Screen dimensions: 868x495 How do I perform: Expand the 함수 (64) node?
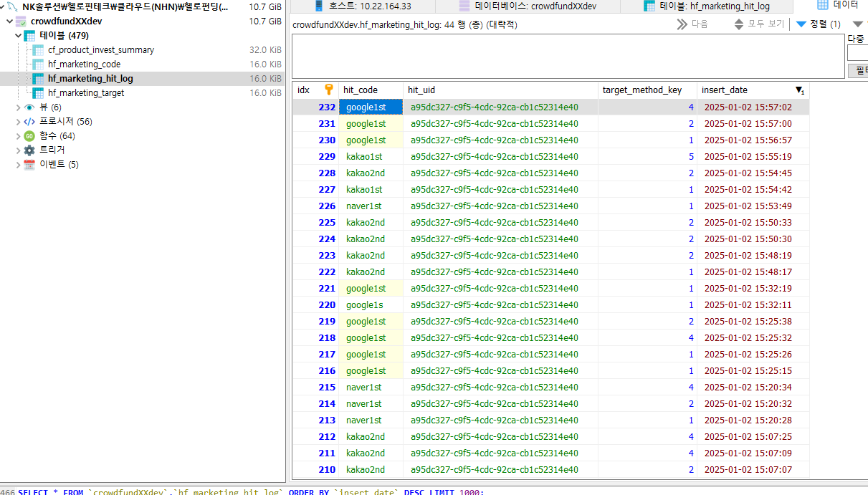pos(18,136)
